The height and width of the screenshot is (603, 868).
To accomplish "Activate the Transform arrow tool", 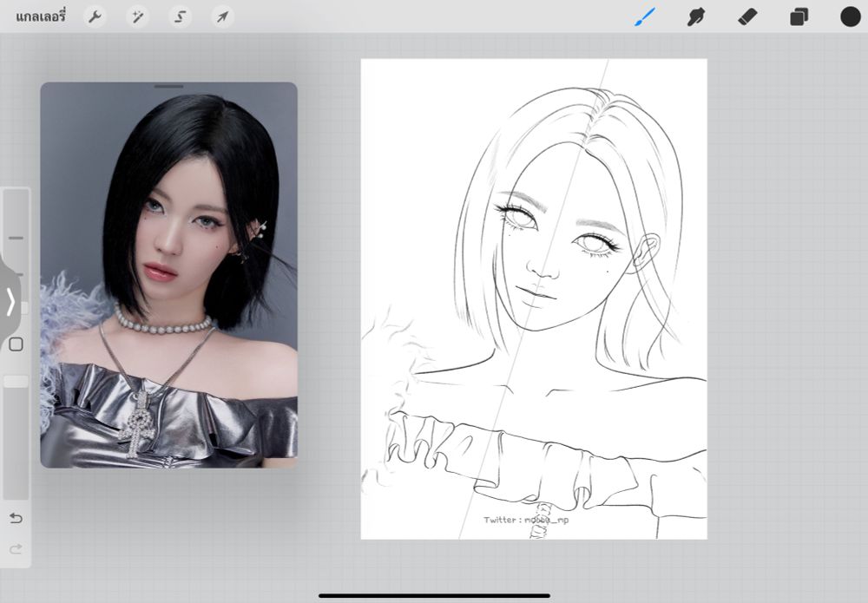I will click(222, 17).
